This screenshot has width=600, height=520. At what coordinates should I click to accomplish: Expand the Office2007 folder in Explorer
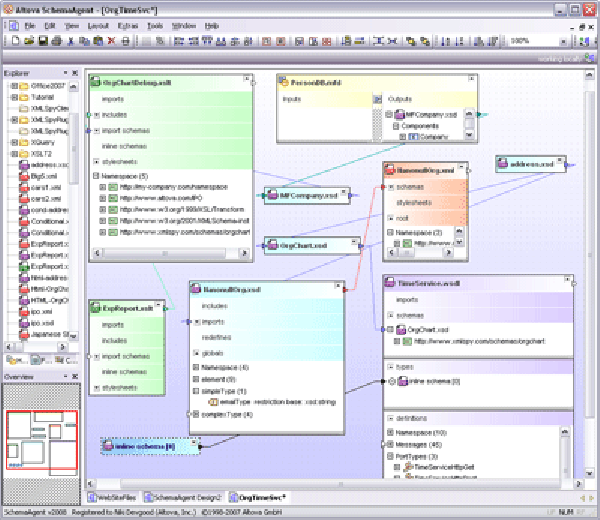[x=12, y=87]
